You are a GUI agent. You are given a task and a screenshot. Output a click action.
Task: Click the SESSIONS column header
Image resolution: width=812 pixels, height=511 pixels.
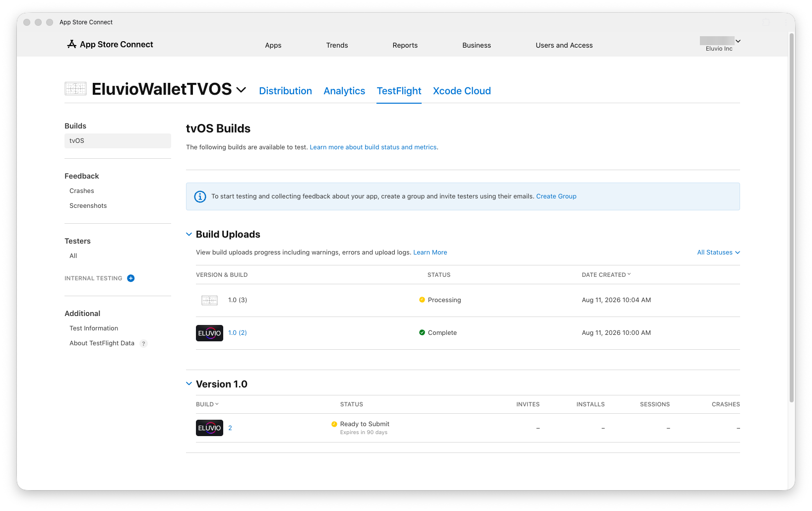point(655,404)
